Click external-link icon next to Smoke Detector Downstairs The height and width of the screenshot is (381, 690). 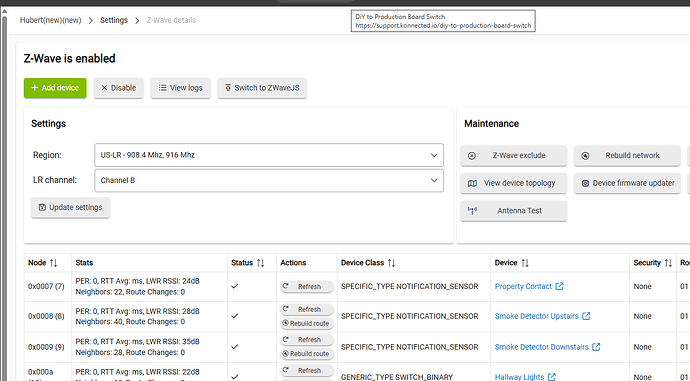[x=596, y=347]
